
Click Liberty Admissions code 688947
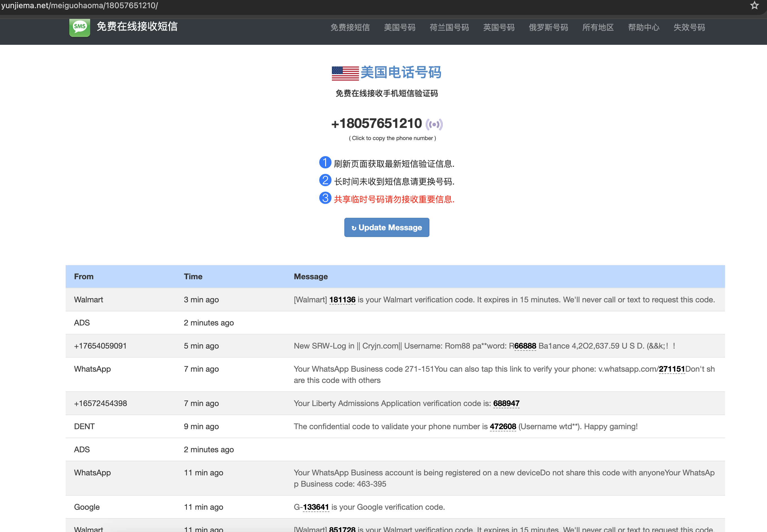pos(506,403)
